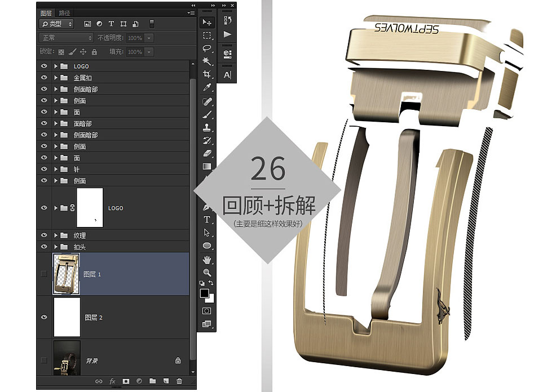Filter layers by shape type
This screenshot has height=392, width=534.
123,24
